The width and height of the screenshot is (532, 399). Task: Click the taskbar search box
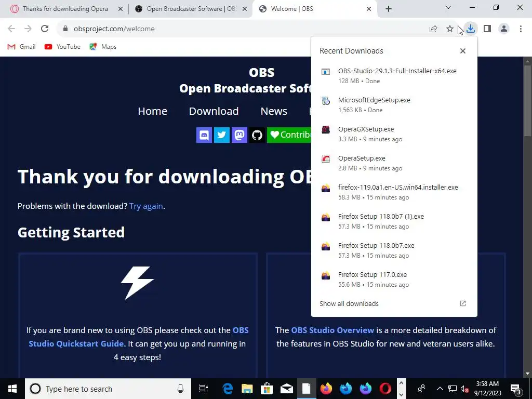(x=108, y=389)
